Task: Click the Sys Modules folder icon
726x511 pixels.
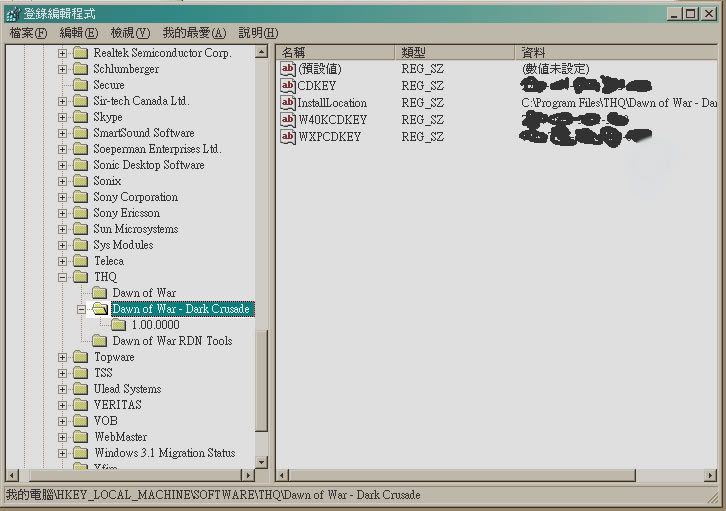Action: [81, 245]
